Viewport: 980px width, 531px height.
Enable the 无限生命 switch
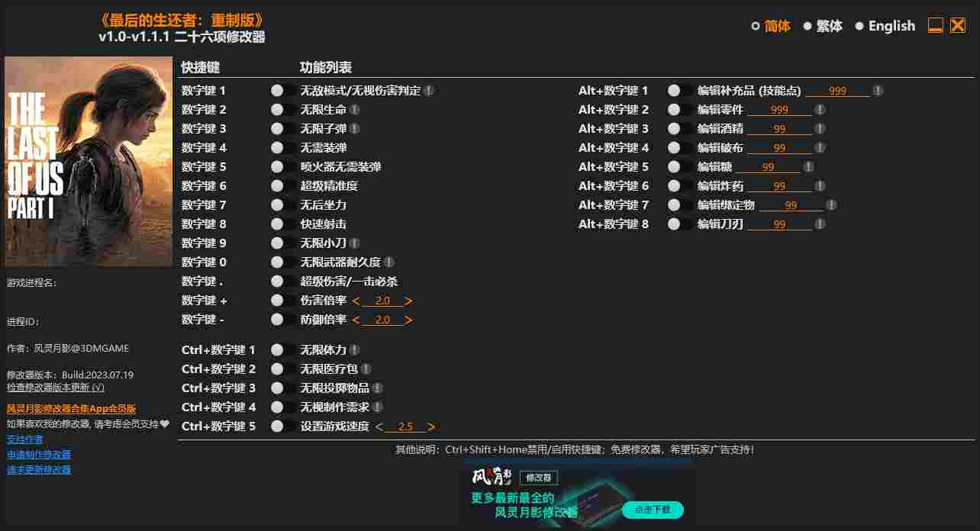pos(283,110)
